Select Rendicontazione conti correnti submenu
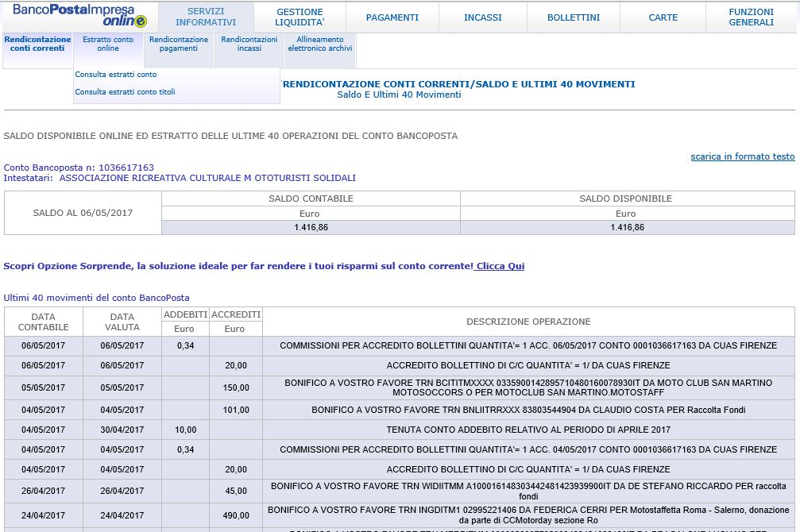The image size is (800, 532). tap(38, 44)
